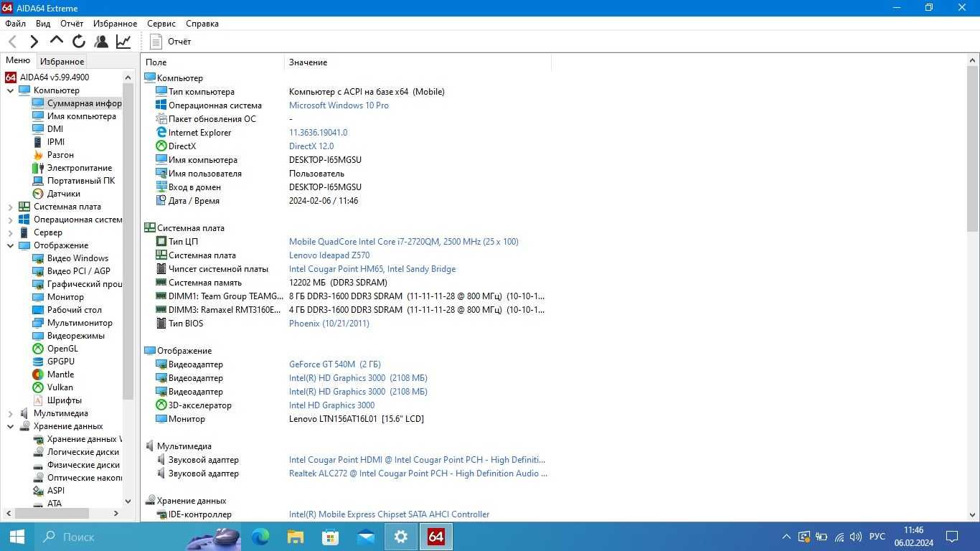Open the Lenovo Ideapad Z570 link
980x551 pixels.
pos(329,255)
